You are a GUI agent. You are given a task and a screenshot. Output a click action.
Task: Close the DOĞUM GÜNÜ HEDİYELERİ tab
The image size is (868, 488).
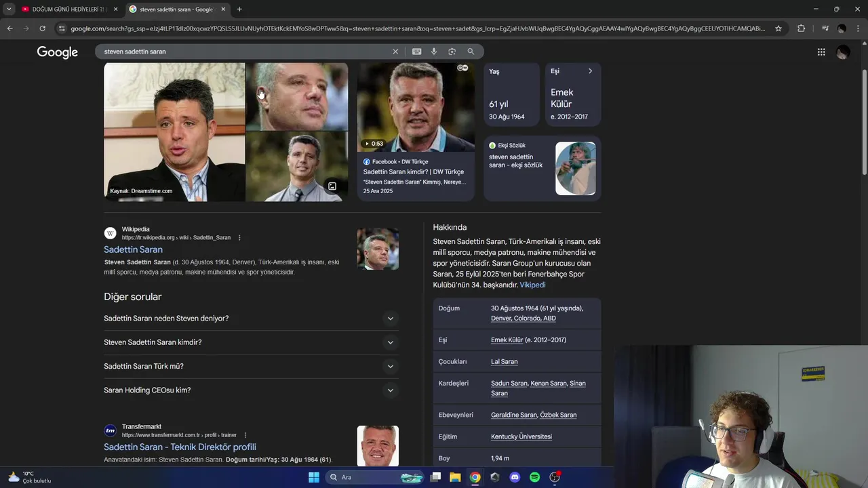(116, 9)
